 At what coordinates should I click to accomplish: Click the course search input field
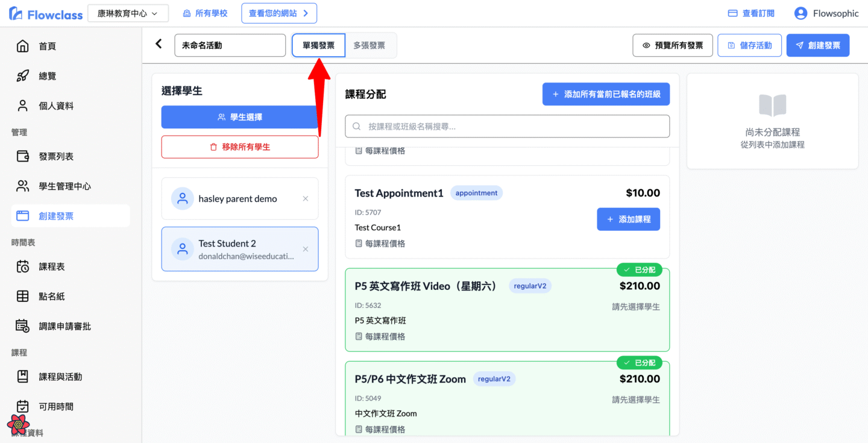pyautogui.click(x=507, y=127)
